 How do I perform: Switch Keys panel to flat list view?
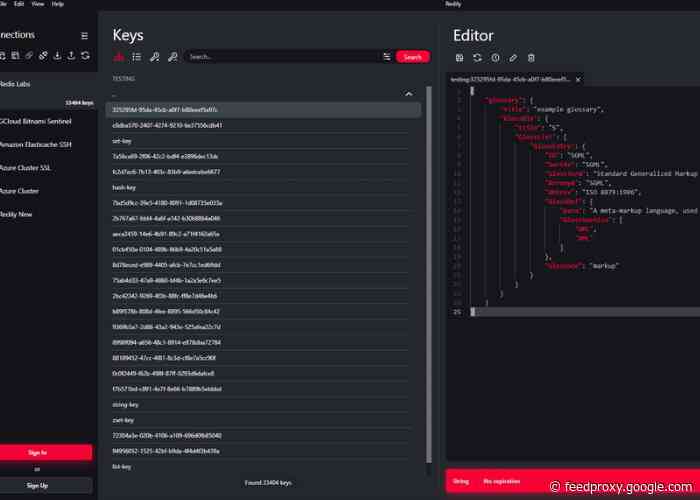pyautogui.click(x=137, y=57)
